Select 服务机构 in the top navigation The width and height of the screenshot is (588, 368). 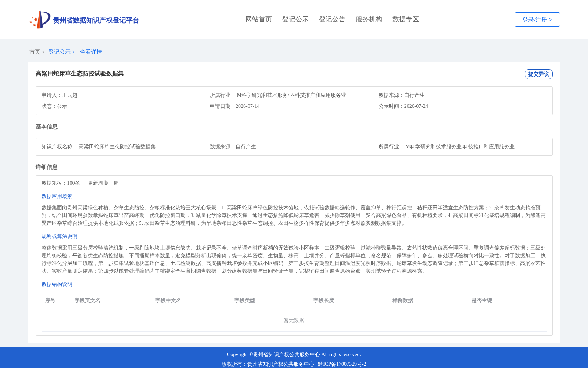(369, 19)
